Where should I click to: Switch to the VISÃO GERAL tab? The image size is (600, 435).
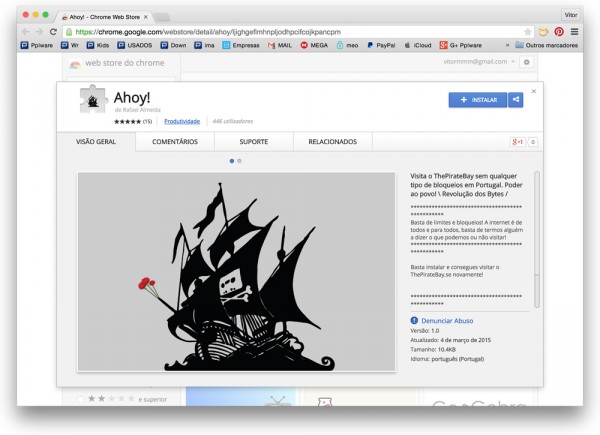96,142
